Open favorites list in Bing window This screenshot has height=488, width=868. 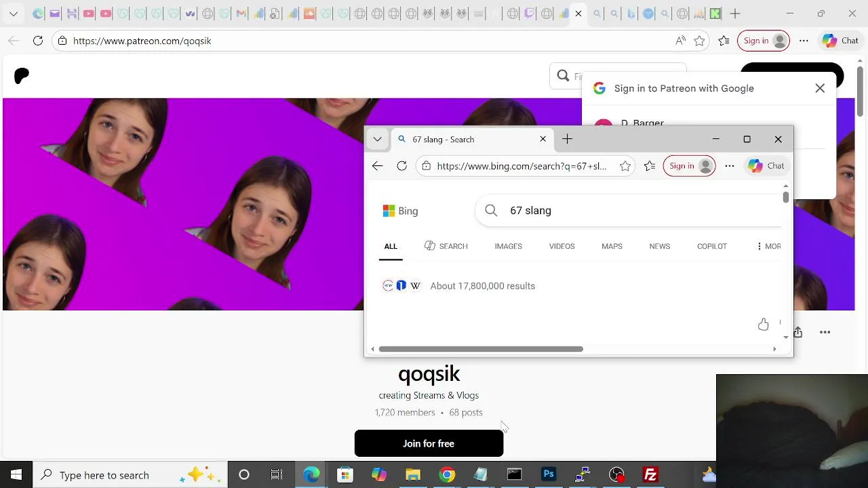click(x=650, y=166)
